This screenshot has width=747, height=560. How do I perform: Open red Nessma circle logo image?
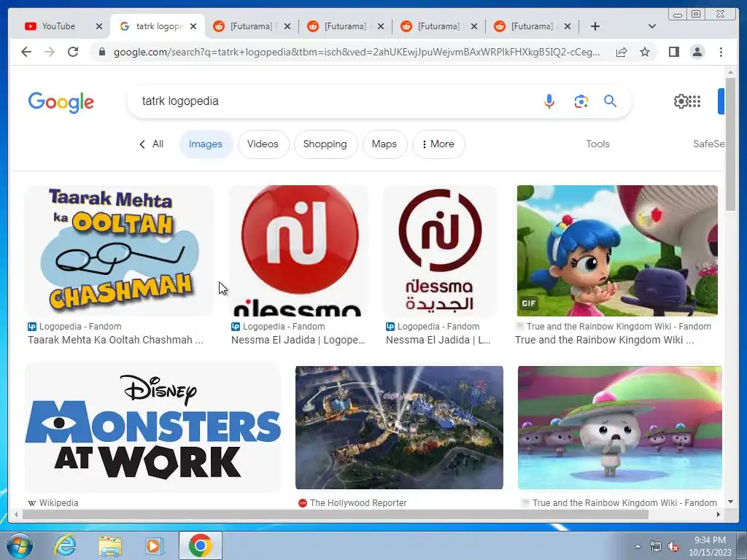(298, 251)
